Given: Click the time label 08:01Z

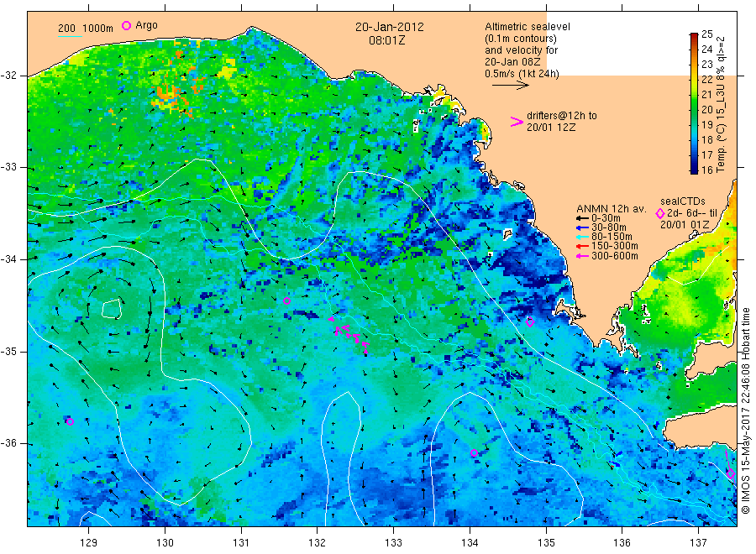Looking at the screenshot, I should [386, 40].
